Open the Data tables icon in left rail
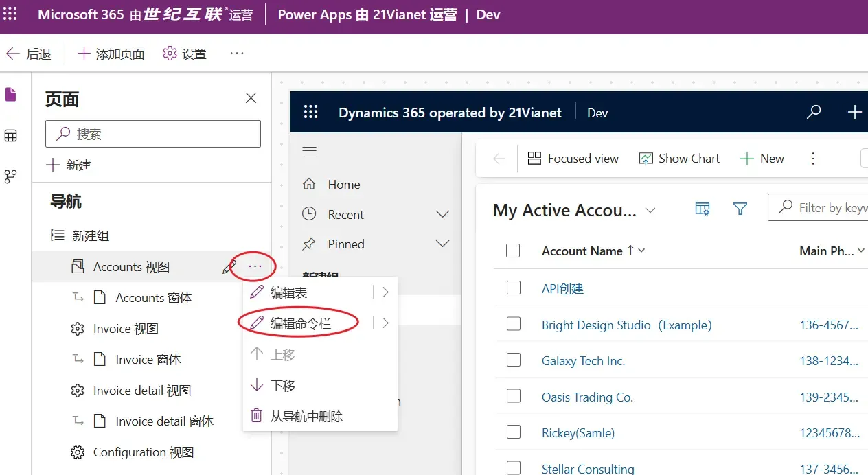This screenshot has width=868, height=475. click(11, 136)
